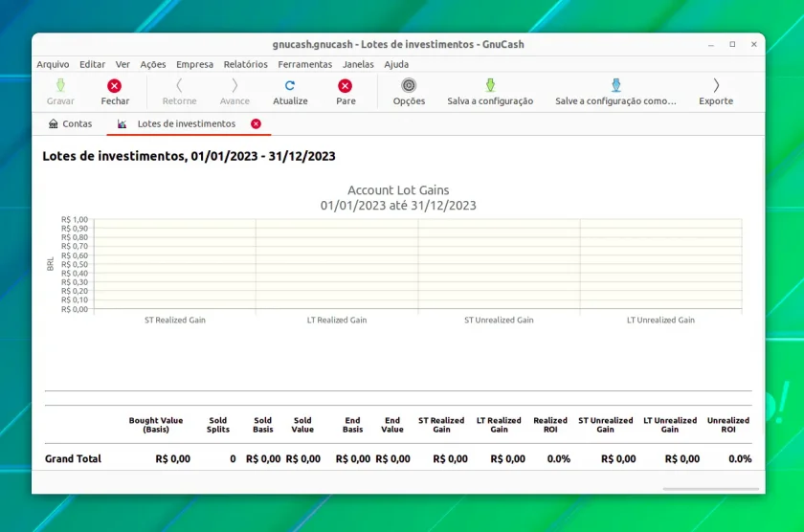Screen dimensions: 804x532
Task: Click the End Value column header
Action: click(x=392, y=425)
